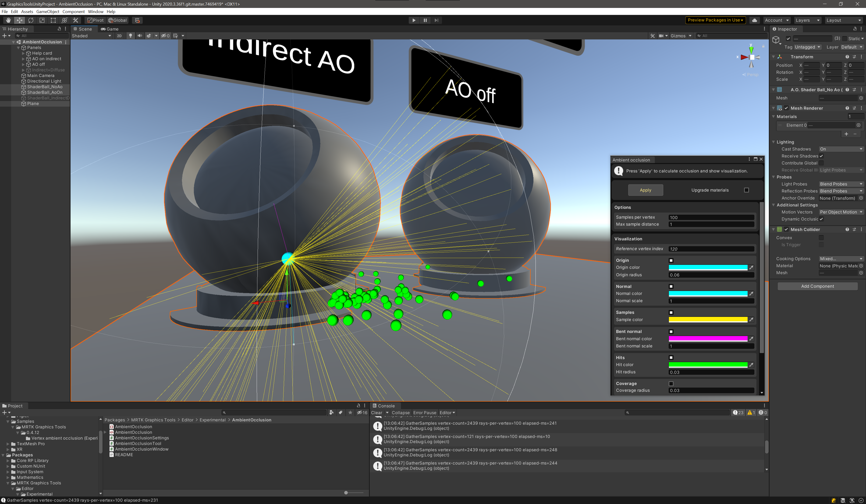The image size is (866, 504).
Task: Open the Cast Shadows dropdown
Action: pos(841,149)
